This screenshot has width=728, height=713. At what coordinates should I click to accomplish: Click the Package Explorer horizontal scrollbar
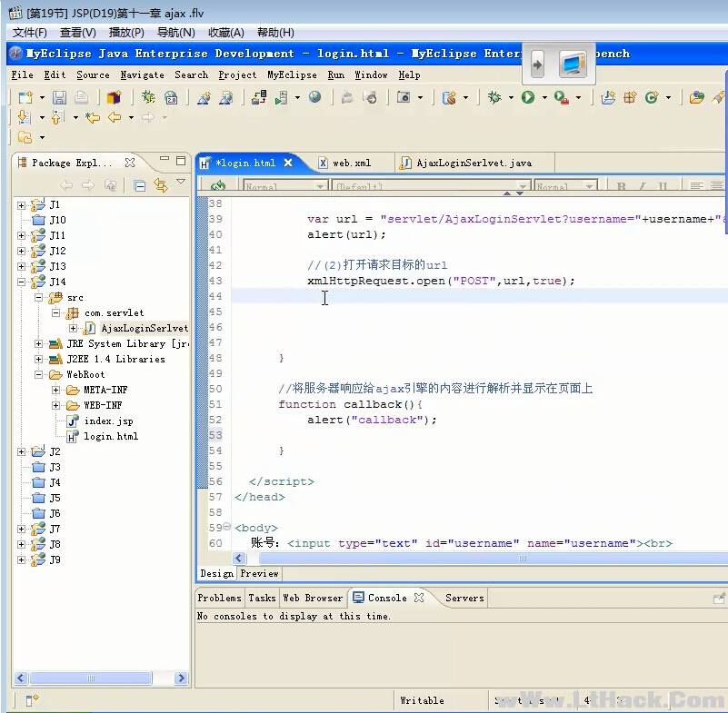(91, 678)
